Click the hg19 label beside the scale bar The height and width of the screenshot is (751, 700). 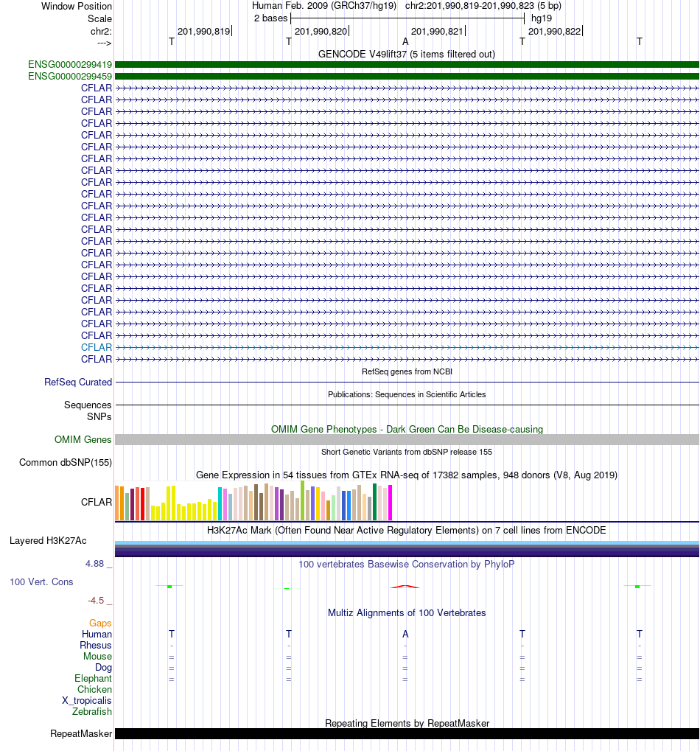coord(542,18)
